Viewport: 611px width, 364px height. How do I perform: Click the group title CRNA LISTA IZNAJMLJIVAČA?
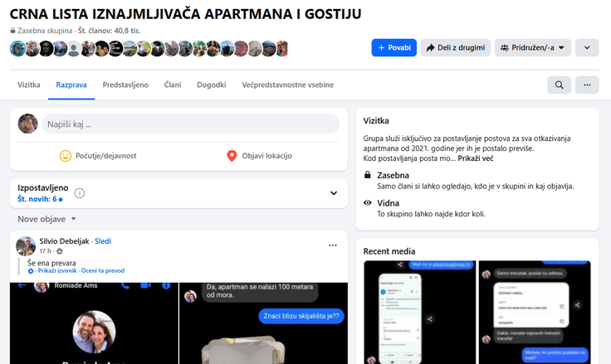coord(185,14)
